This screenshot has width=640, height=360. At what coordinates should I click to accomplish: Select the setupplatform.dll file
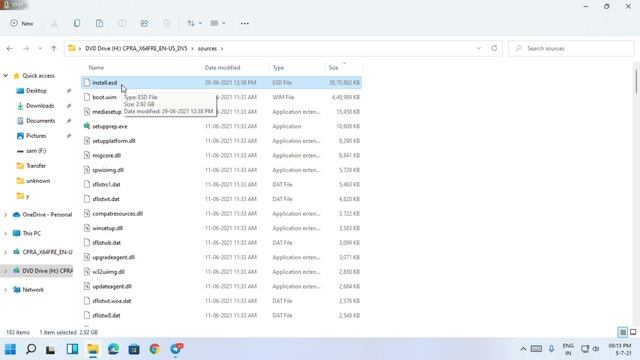pos(113,141)
